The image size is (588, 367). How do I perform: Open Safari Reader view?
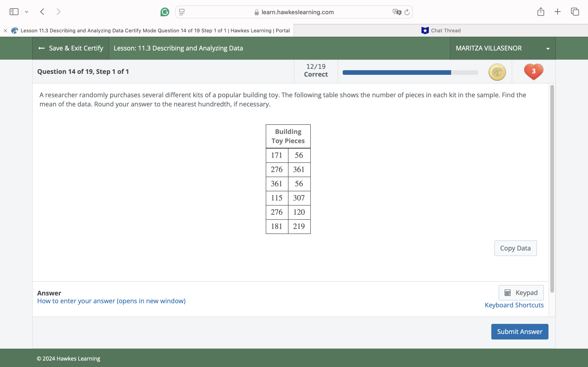coord(181,12)
